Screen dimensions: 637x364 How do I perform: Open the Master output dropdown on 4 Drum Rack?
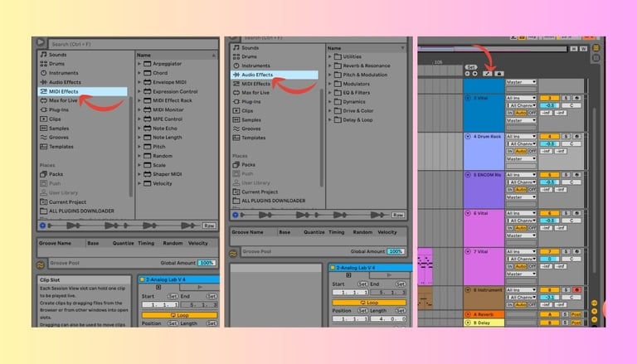[521, 159]
